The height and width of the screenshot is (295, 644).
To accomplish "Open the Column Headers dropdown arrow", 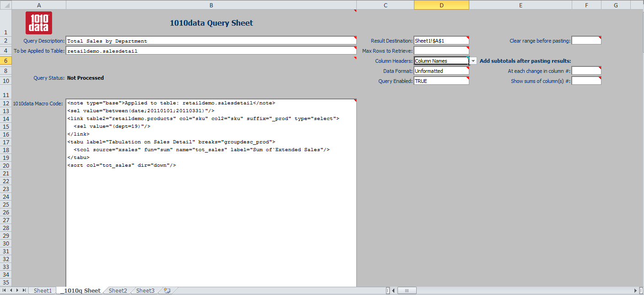I will coord(473,61).
